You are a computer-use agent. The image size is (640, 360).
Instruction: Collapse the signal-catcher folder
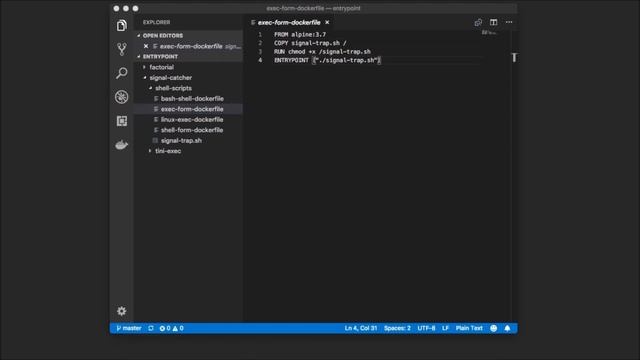coord(189,78)
